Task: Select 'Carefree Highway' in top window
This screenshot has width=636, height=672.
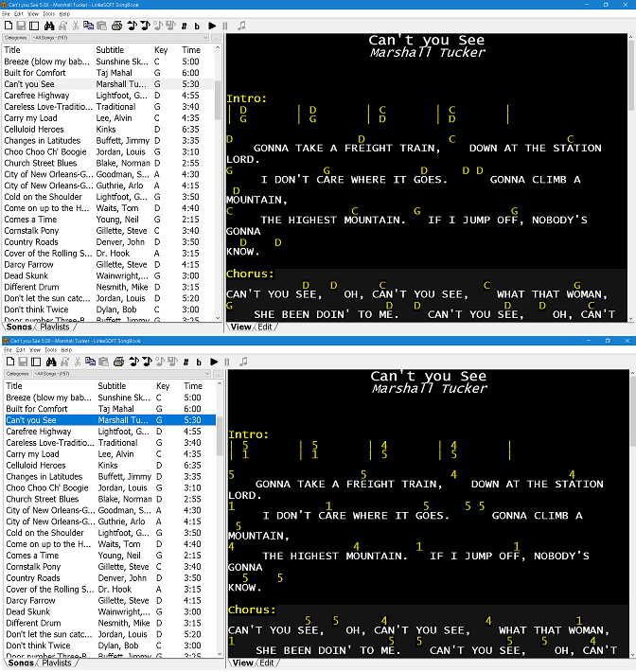Action: [x=109, y=96]
